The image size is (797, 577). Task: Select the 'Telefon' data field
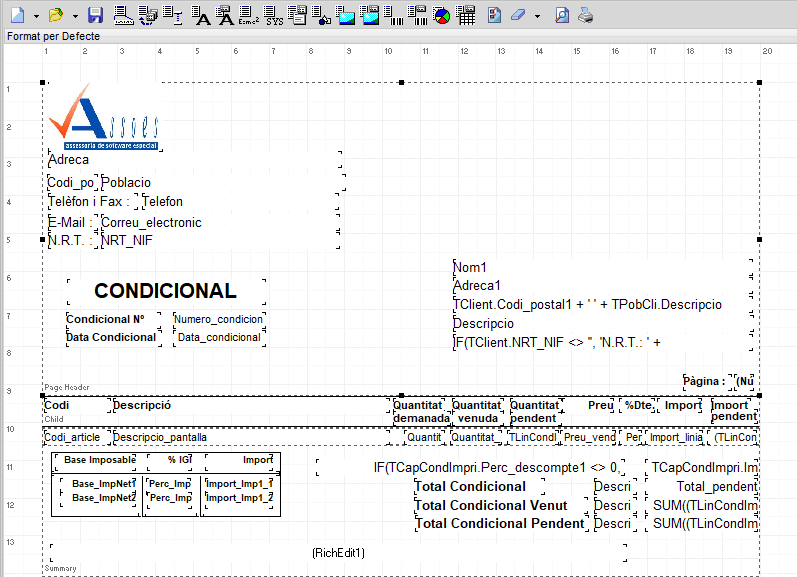coord(241,201)
